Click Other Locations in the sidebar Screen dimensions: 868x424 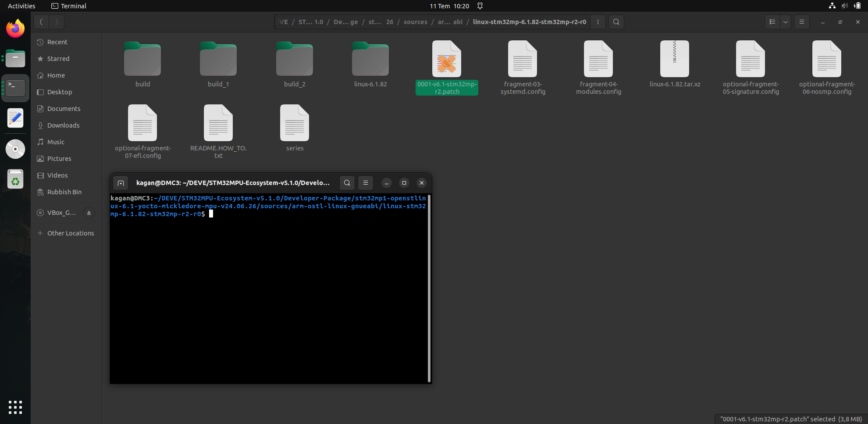[70, 233]
